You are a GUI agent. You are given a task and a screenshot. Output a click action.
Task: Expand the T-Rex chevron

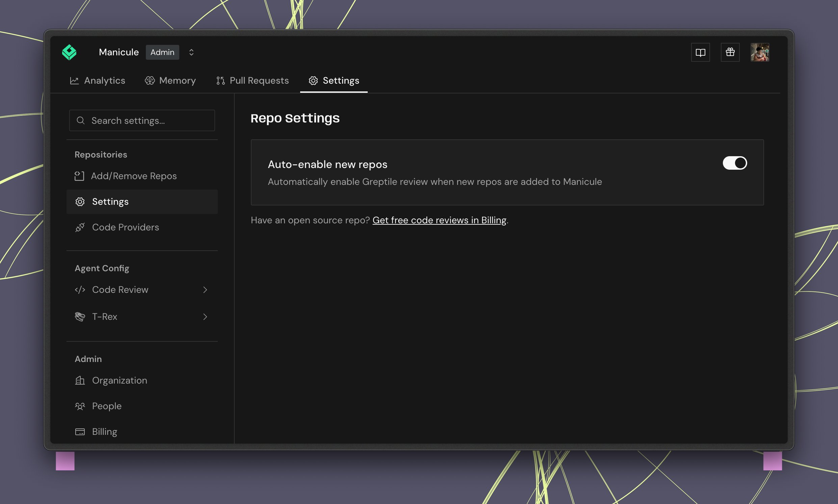tap(205, 317)
